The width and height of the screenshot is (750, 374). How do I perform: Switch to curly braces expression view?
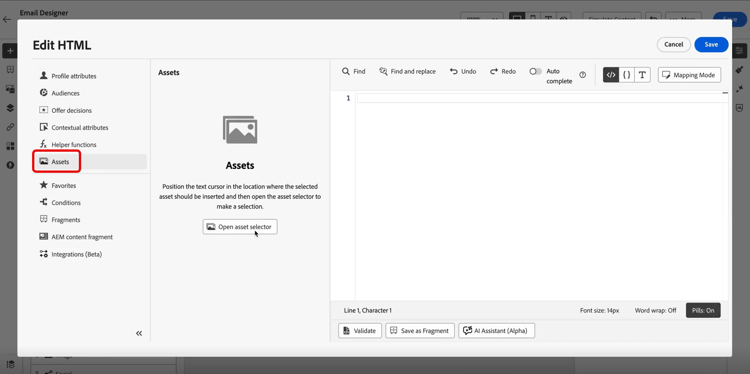click(x=627, y=75)
